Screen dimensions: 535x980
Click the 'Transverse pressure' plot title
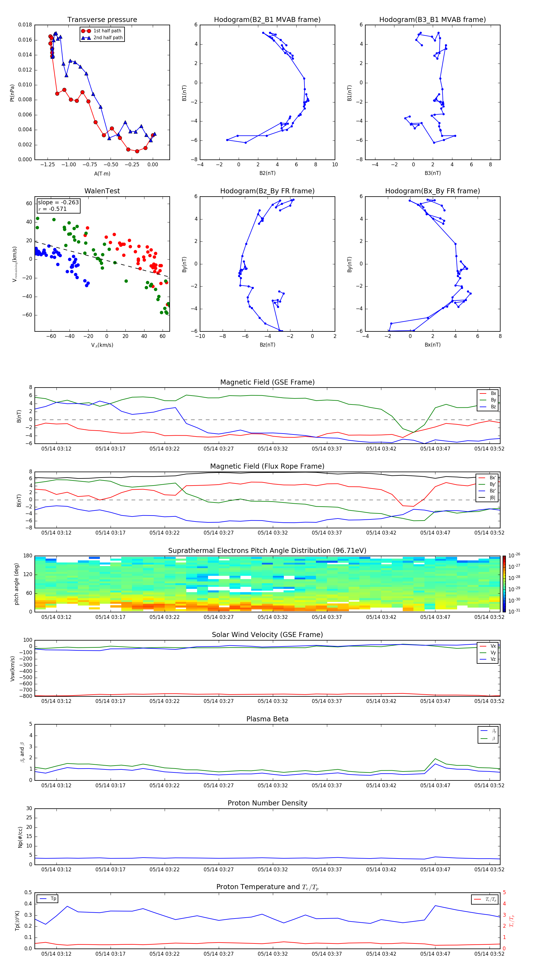click(x=102, y=19)
